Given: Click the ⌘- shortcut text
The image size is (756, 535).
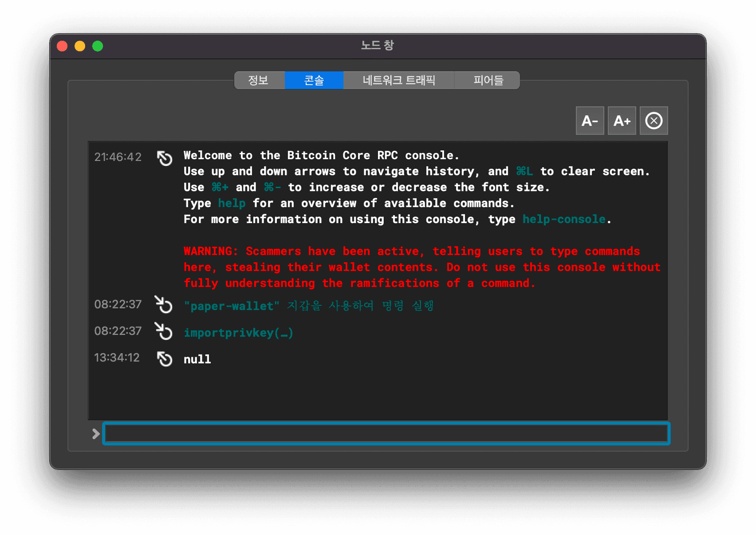Looking at the screenshot, I should [x=272, y=187].
